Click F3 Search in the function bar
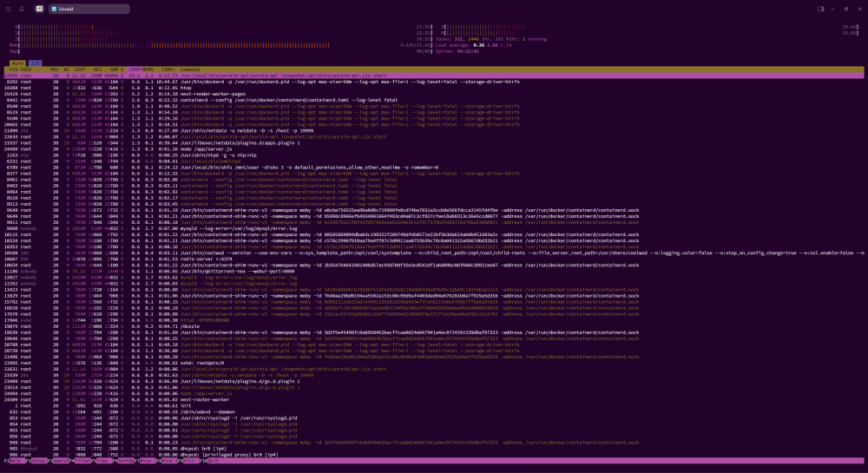Screen dimensions: 868x473 pyautogui.click(x=59, y=461)
